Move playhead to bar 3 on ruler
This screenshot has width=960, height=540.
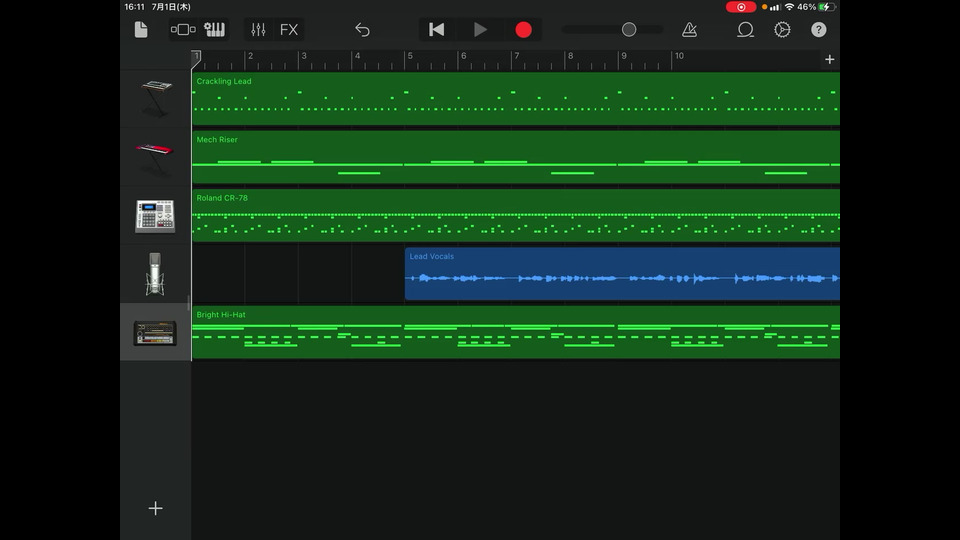tap(303, 56)
